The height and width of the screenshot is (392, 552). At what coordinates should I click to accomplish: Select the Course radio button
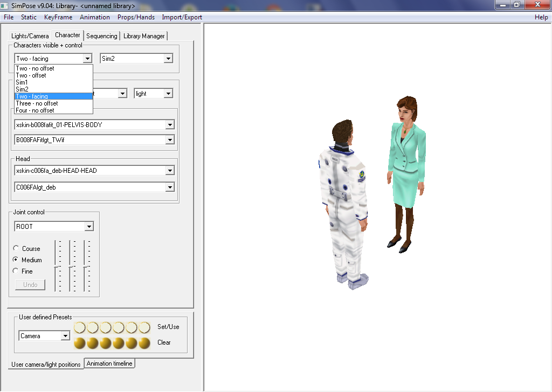16,249
